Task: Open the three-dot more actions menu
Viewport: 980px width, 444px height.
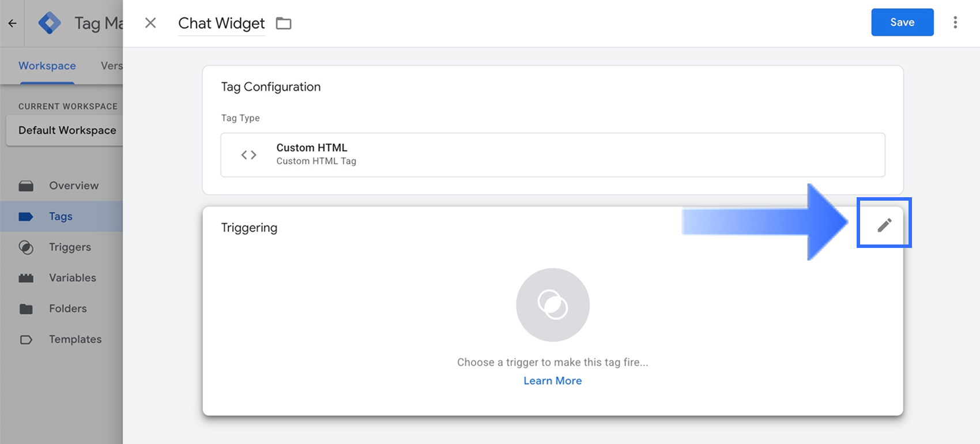Action: pos(955,22)
